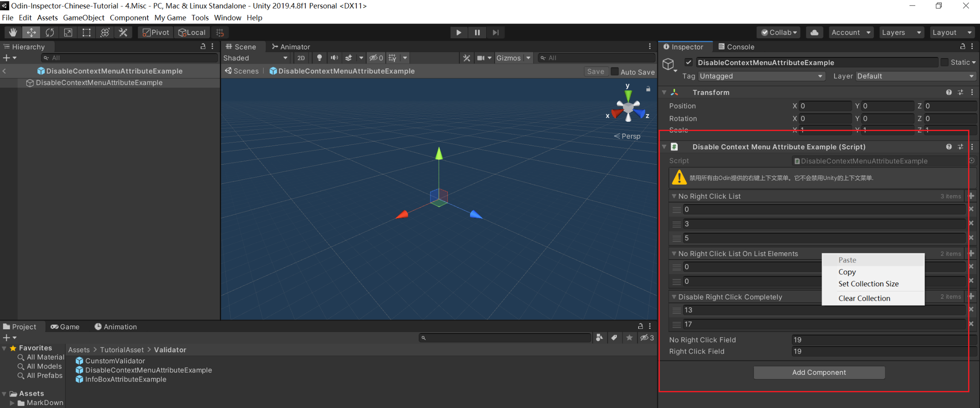Edit No Right Click Field value
980x408 pixels.
[884, 340]
